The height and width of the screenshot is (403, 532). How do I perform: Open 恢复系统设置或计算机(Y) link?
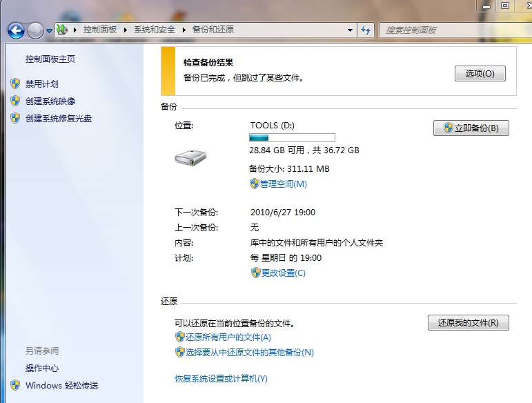(x=221, y=379)
